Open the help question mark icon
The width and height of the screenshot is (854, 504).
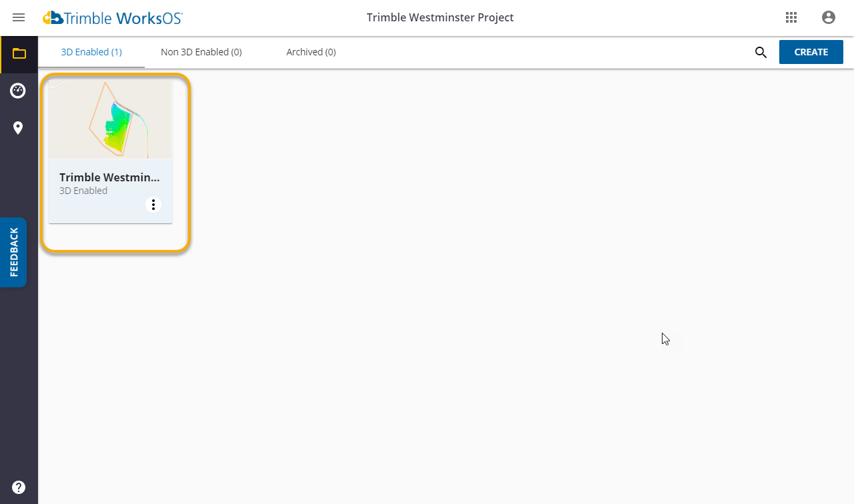tap(19, 487)
